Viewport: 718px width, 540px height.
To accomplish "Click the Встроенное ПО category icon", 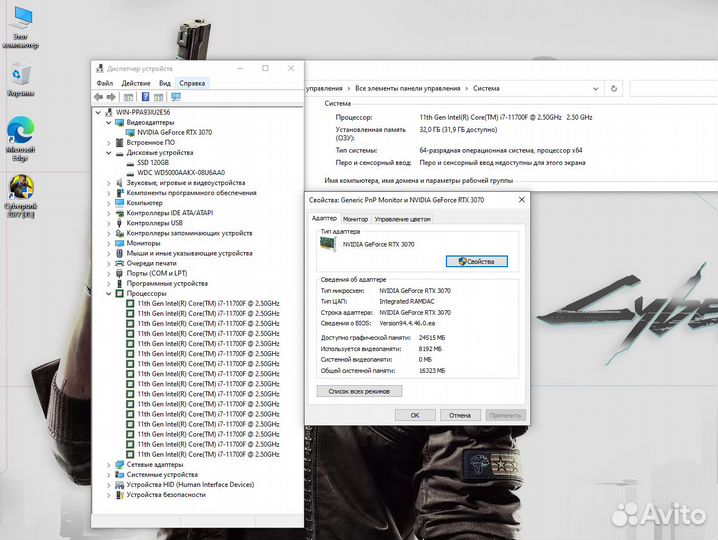I will pyautogui.click(x=120, y=142).
